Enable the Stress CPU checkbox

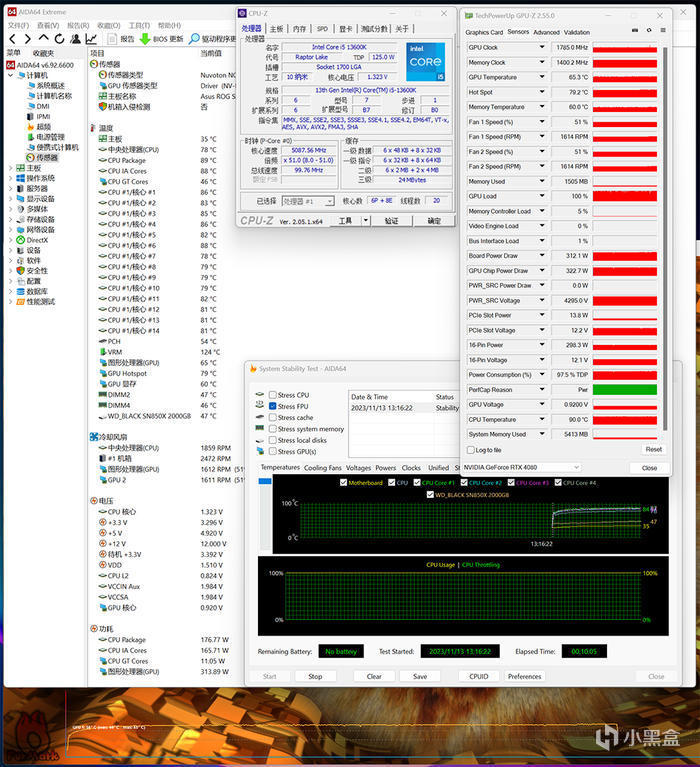(273, 395)
